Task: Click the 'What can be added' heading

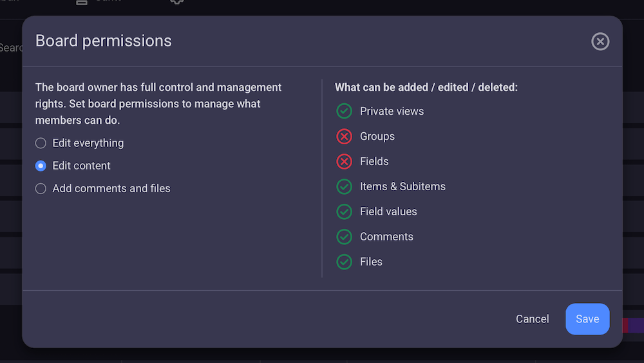Action: [426, 87]
